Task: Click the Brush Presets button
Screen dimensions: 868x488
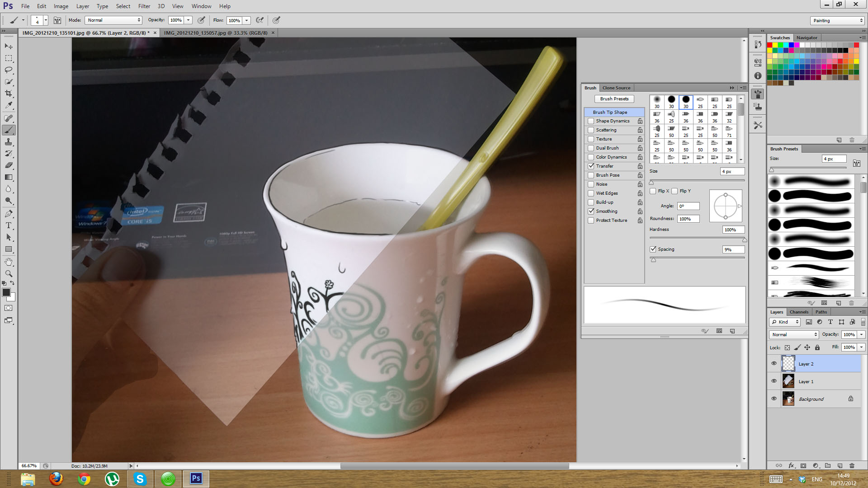Action: 614,99
